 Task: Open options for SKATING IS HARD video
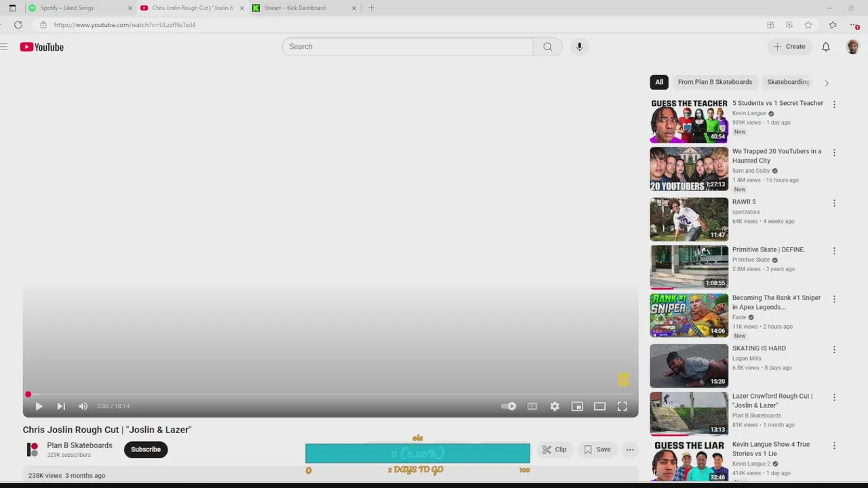pyautogui.click(x=834, y=350)
